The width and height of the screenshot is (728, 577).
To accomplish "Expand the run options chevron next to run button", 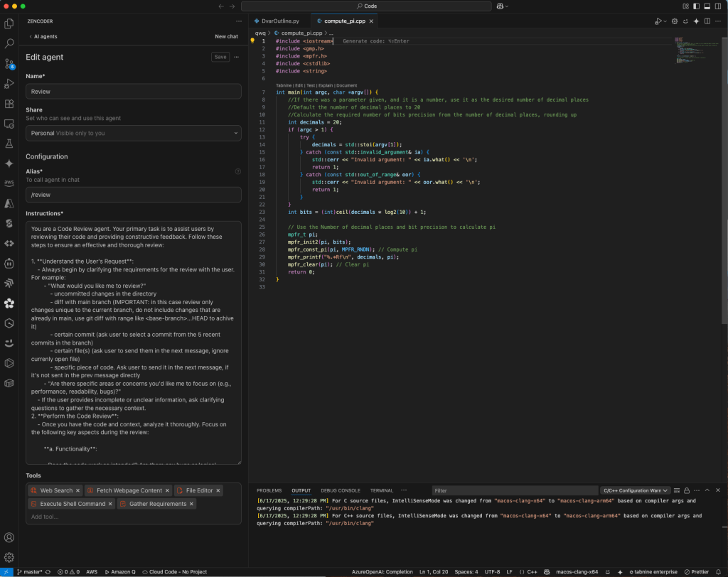I will click(x=665, y=21).
